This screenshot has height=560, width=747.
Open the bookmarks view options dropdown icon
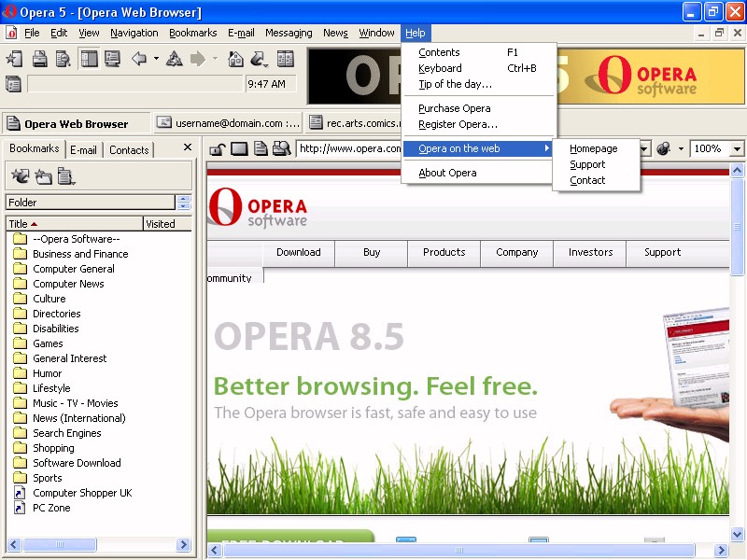click(66, 176)
